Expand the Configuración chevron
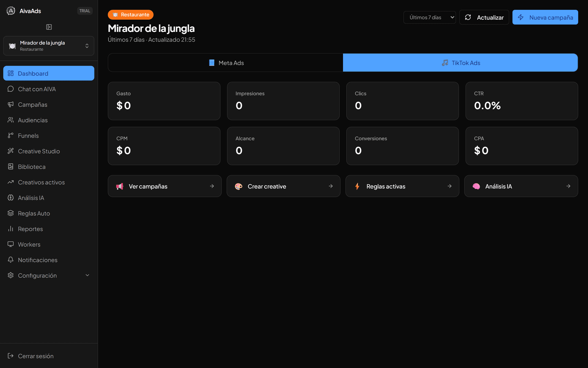This screenshot has width=588, height=368. click(87, 275)
